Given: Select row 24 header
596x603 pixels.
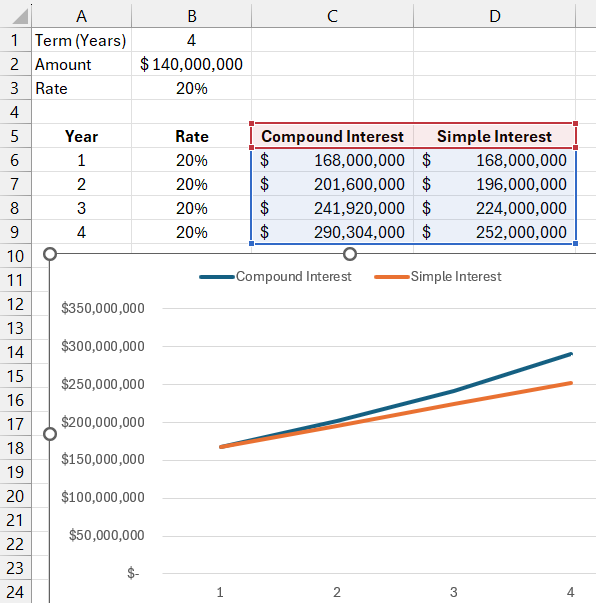Looking at the screenshot, I should point(15,592).
